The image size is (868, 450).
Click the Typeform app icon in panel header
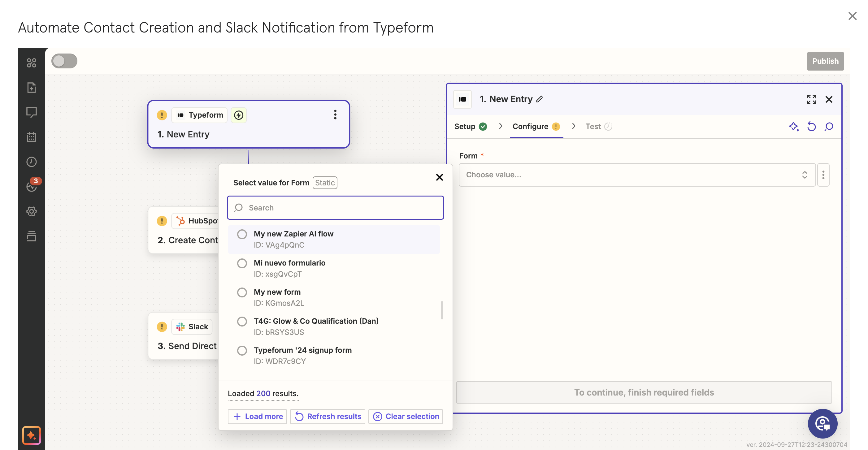(462, 99)
